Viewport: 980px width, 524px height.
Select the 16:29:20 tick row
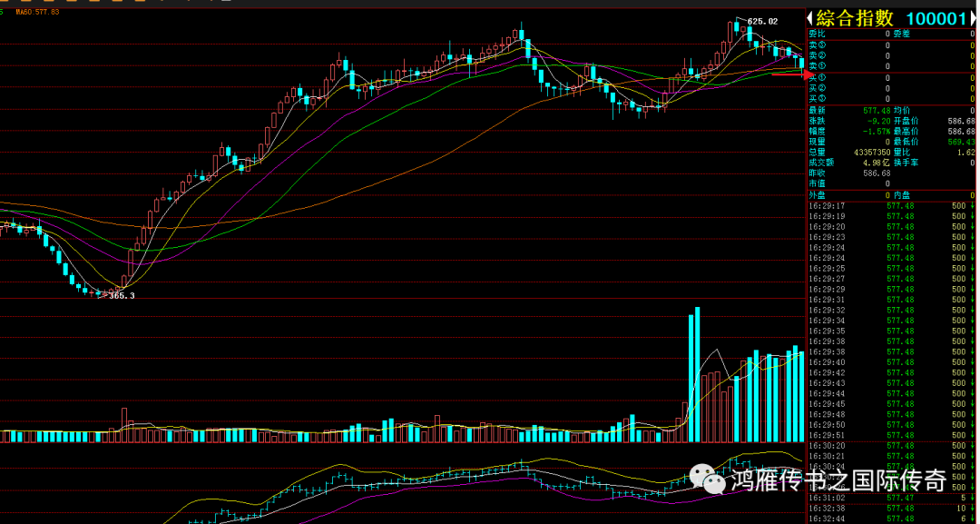(891, 227)
